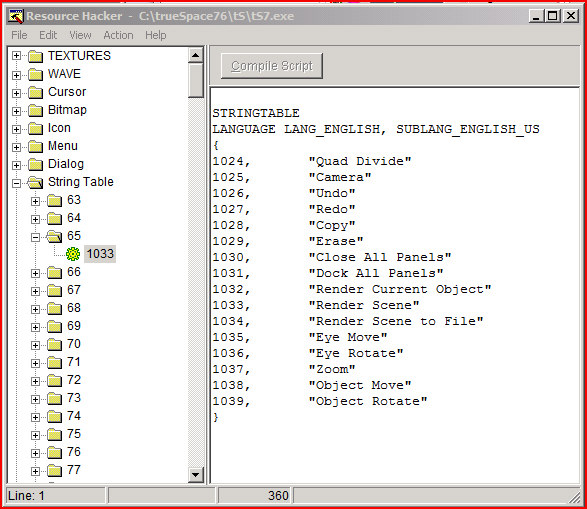Select the Dialog folder icon
The height and width of the screenshot is (509, 587).
36,164
